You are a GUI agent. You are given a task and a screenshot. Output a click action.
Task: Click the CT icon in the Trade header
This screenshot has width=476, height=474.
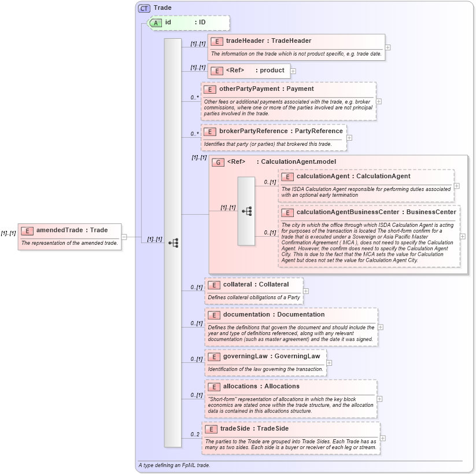coord(145,8)
